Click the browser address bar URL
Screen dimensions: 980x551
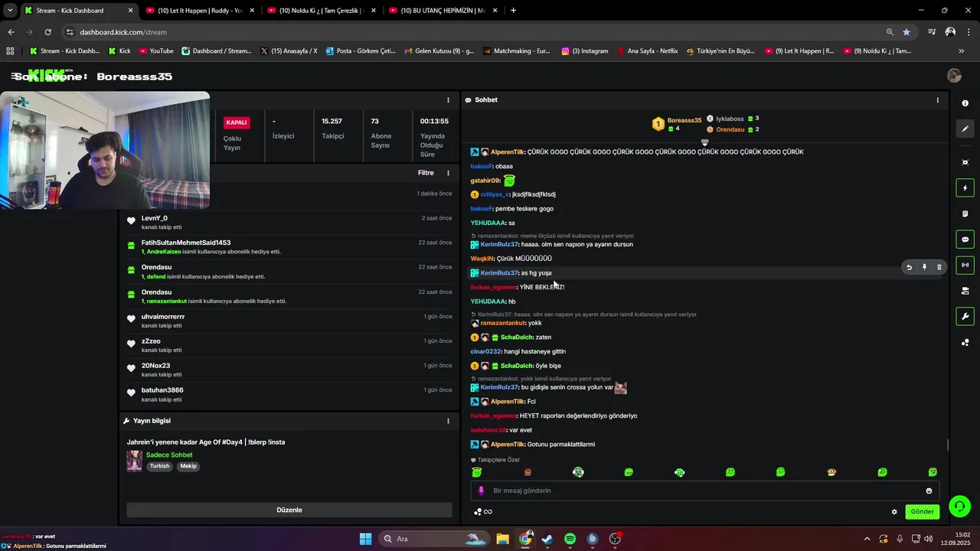(123, 32)
